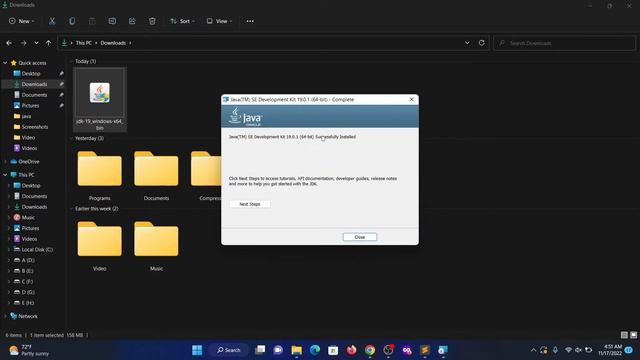
Task: Expand the Network tree node
Action: (5, 316)
